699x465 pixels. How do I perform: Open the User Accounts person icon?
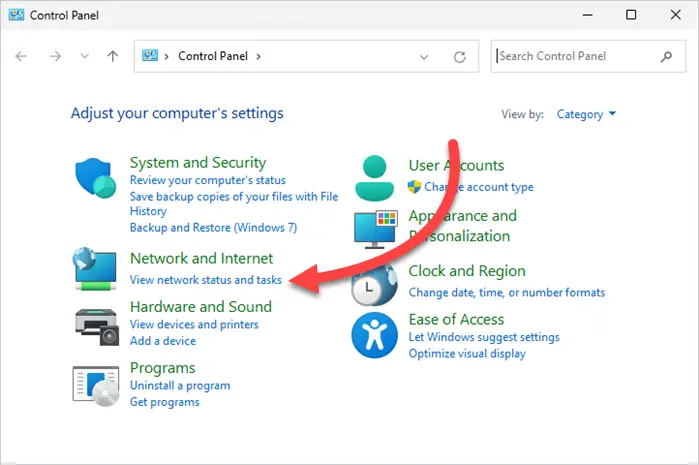374,178
